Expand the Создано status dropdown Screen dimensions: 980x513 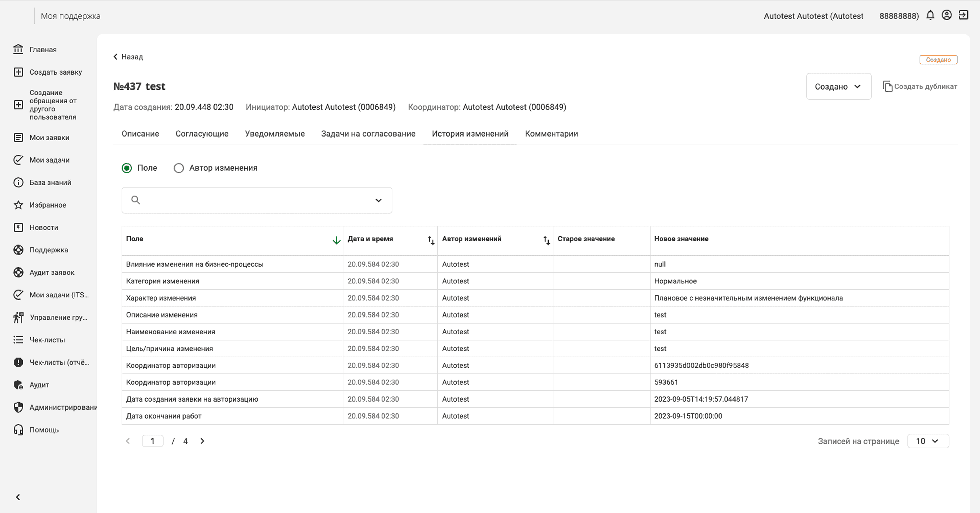pyautogui.click(x=839, y=86)
